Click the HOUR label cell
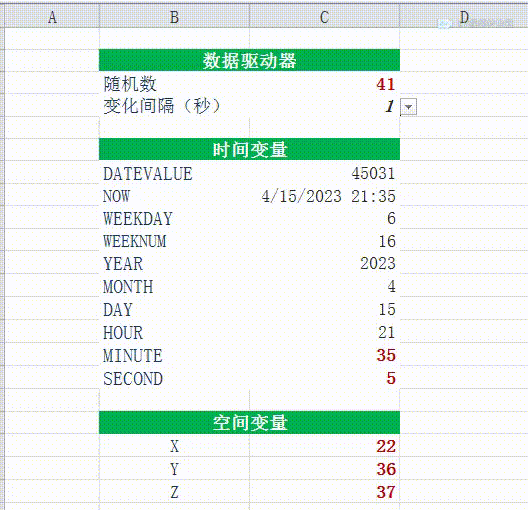This screenshot has width=528, height=510. point(174,332)
